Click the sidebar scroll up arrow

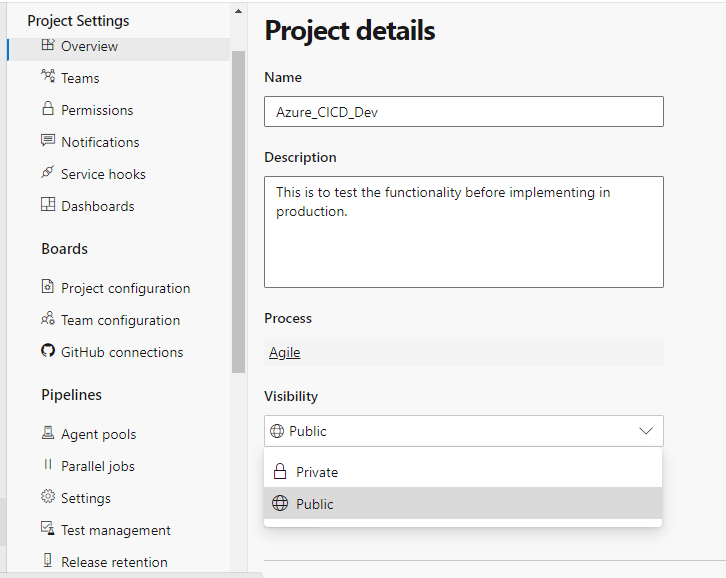(238, 11)
